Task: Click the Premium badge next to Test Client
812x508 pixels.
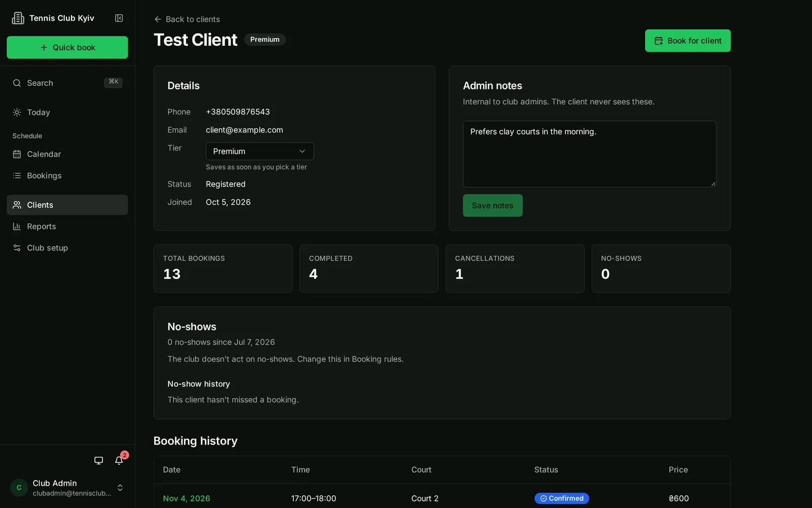Action: coord(265,39)
